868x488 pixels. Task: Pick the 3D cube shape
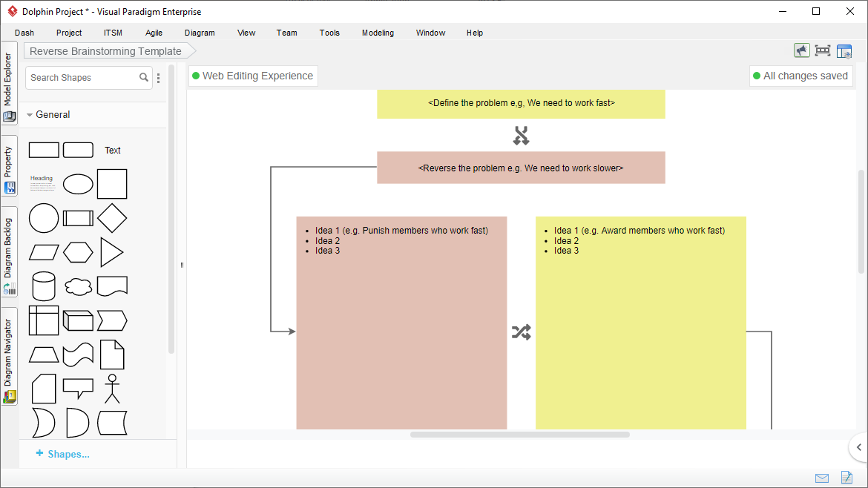click(x=78, y=320)
